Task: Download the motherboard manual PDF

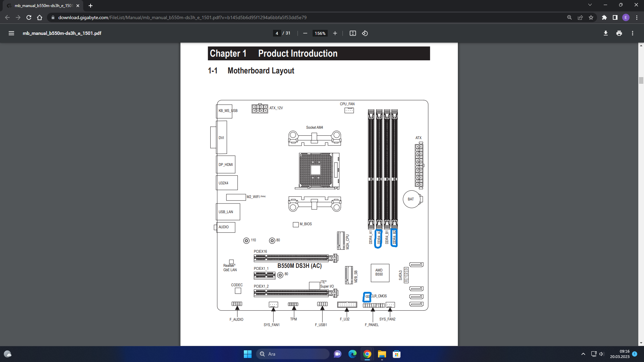Action: pyautogui.click(x=605, y=33)
